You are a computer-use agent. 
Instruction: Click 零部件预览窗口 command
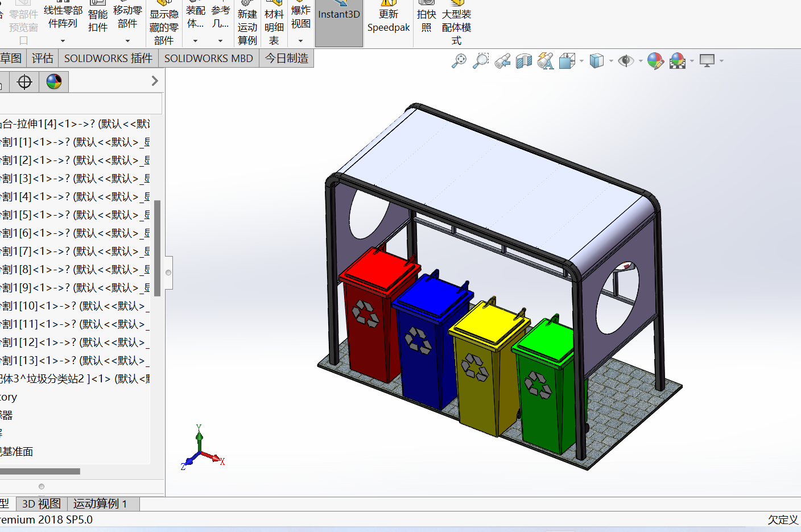coord(23,23)
